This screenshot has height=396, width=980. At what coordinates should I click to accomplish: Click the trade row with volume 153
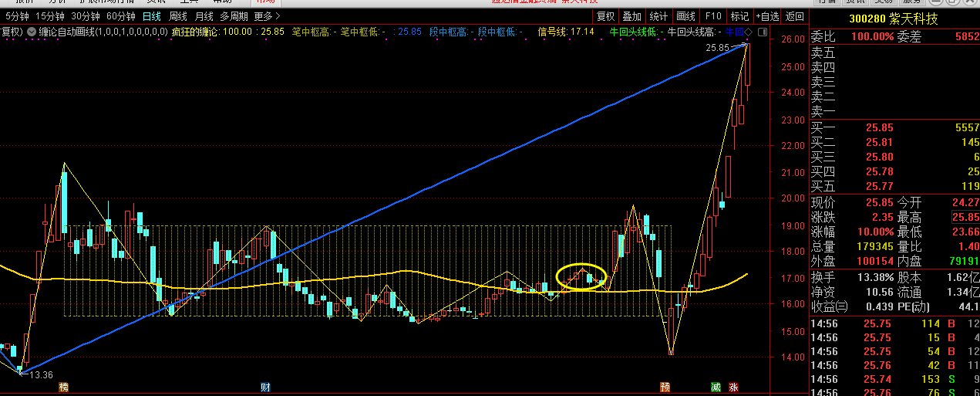pos(894,379)
